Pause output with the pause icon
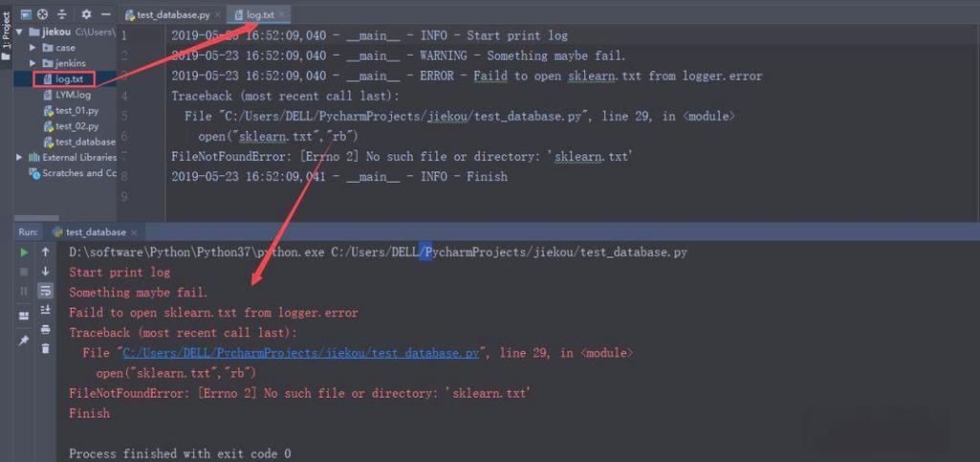The height and width of the screenshot is (462, 980). pyautogui.click(x=24, y=292)
